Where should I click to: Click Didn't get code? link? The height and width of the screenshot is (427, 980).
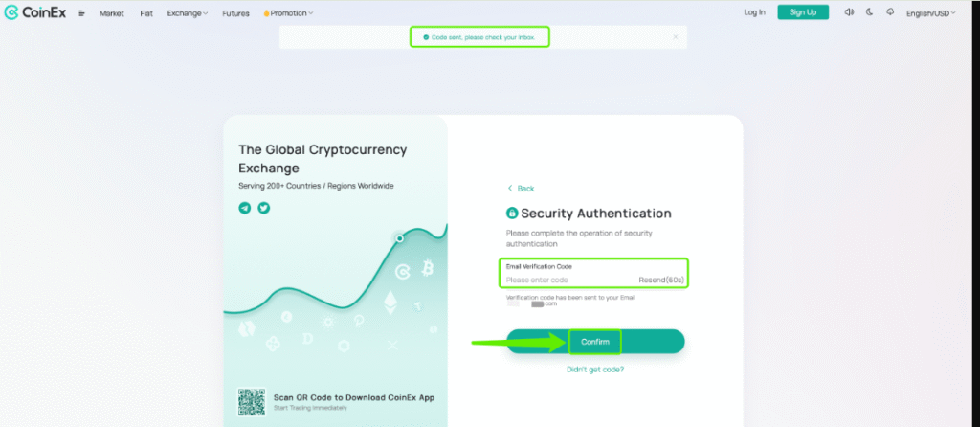point(595,370)
